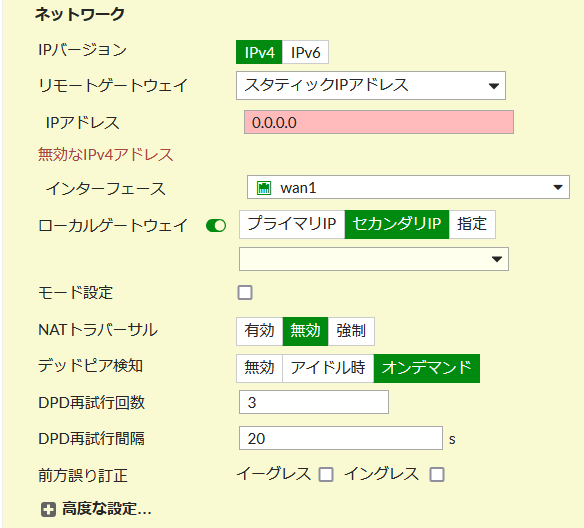Enable the イーグレス error correction checkbox
The width and height of the screenshot is (584, 528).
pyautogui.click(x=326, y=474)
